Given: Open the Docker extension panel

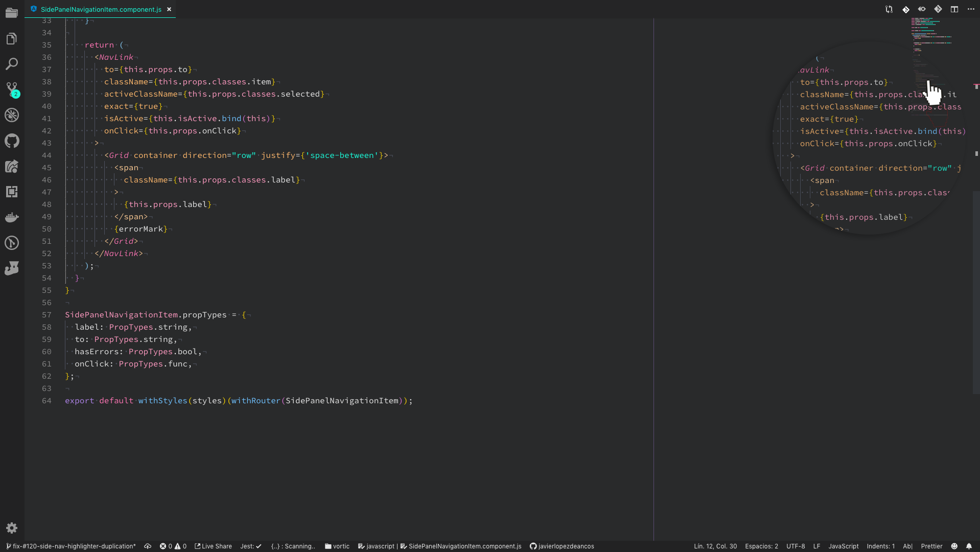Looking at the screenshot, I should pos(12,217).
